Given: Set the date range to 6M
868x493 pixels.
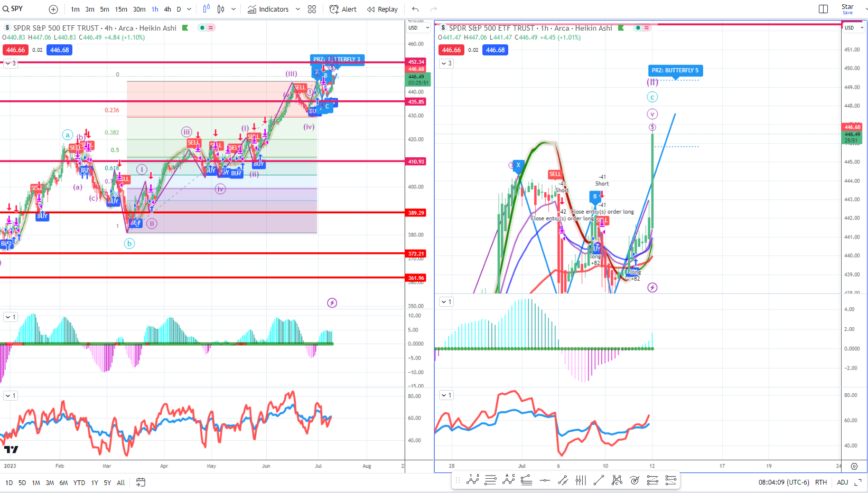Looking at the screenshot, I should point(63,482).
